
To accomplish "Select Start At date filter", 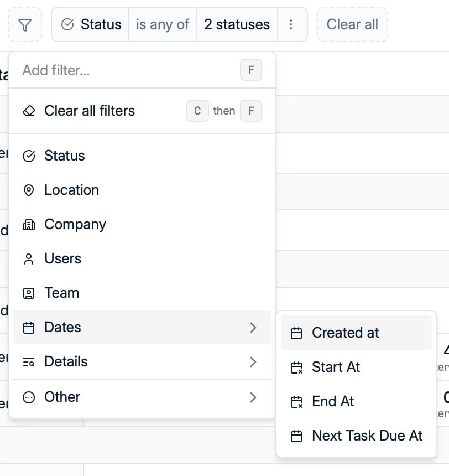I will (x=356, y=367).
